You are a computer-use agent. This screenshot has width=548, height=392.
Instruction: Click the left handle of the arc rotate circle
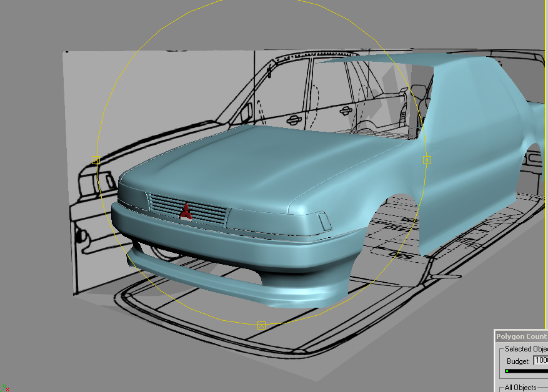(96, 160)
